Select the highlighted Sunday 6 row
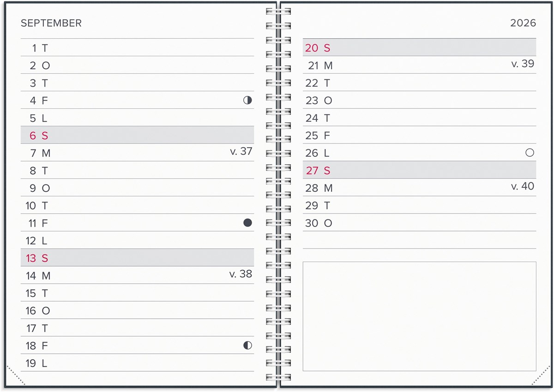Screen dimensions: 554x392 [137, 135]
